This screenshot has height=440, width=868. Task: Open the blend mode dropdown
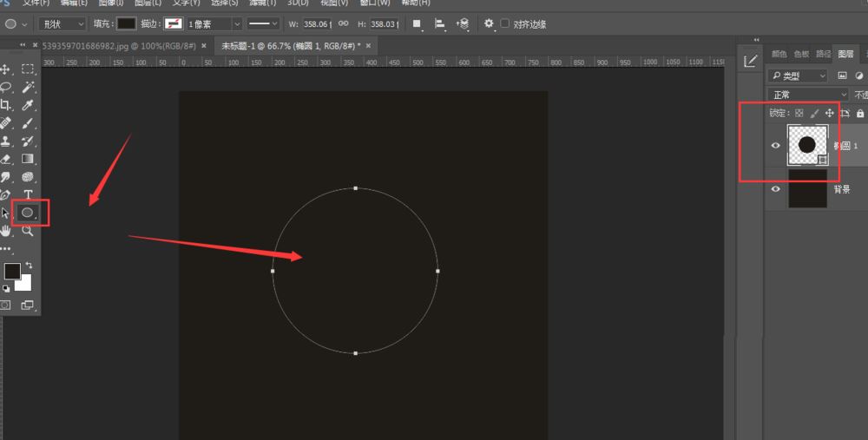click(x=807, y=95)
